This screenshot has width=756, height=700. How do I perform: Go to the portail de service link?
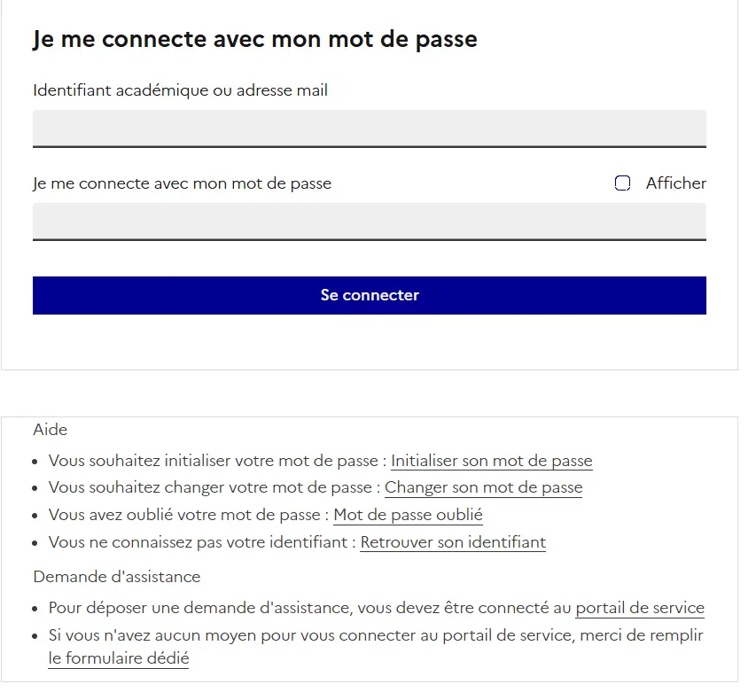coord(639,608)
